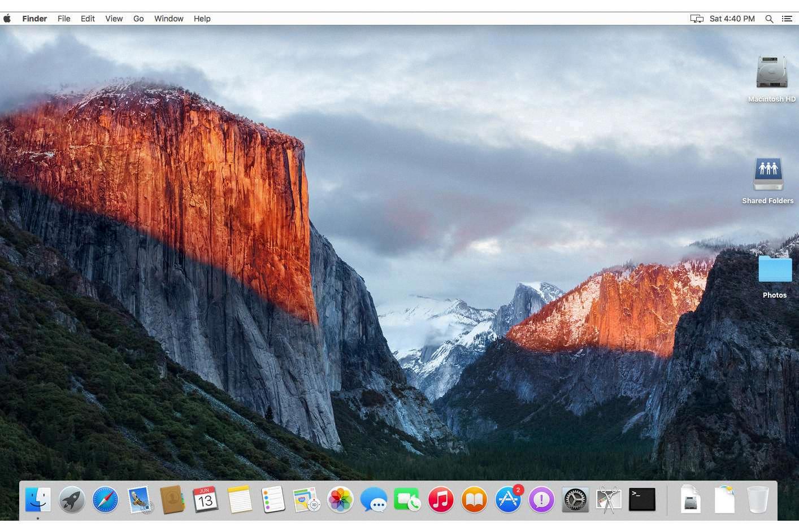Open the Apple menu
The width and height of the screenshot is (799, 532).
pyautogui.click(x=7, y=19)
